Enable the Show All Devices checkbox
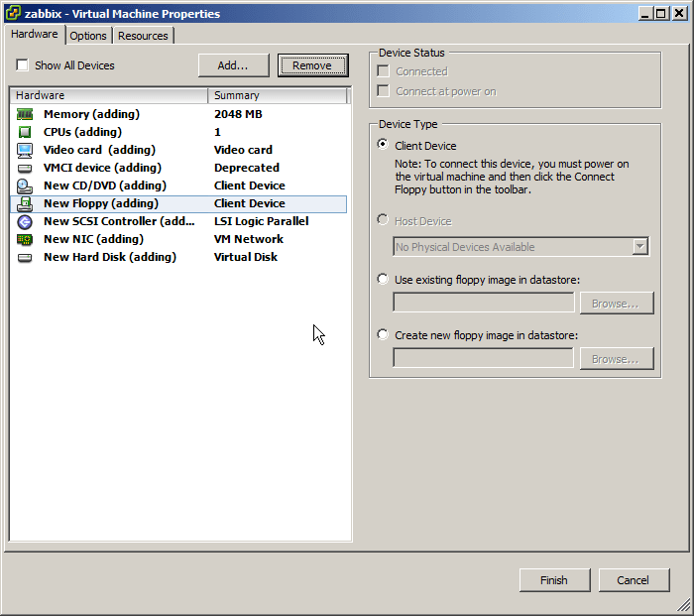 (22, 65)
